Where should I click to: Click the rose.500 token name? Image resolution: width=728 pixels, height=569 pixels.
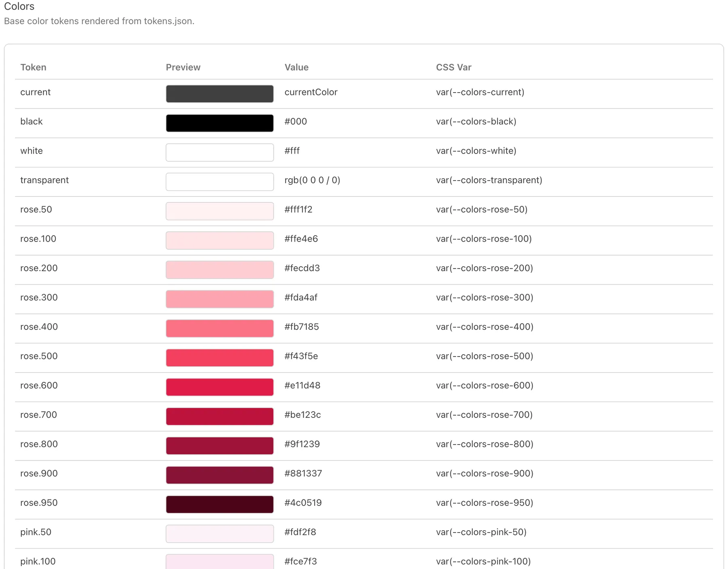39,356
